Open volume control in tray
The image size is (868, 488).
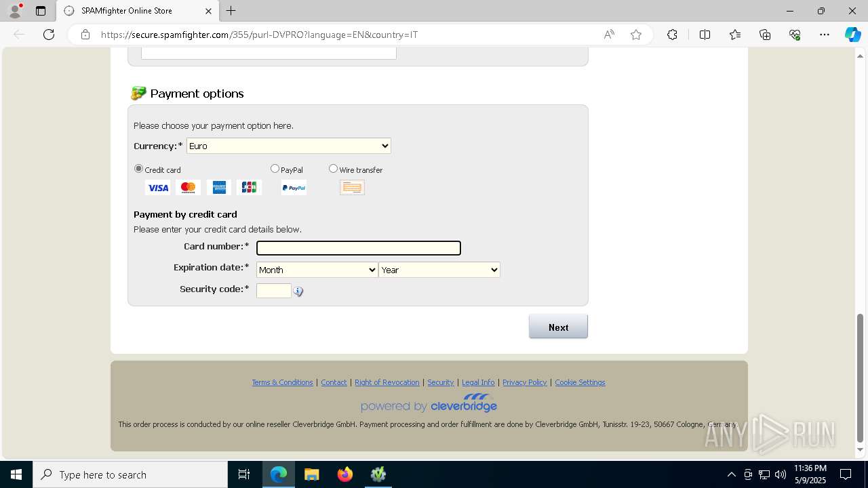(x=781, y=474)
